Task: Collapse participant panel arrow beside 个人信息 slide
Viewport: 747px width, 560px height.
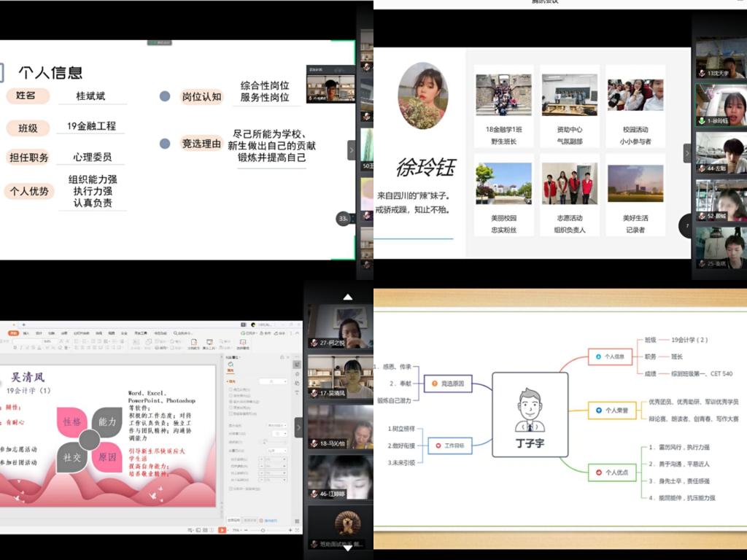Action: (x=351, y=150)
